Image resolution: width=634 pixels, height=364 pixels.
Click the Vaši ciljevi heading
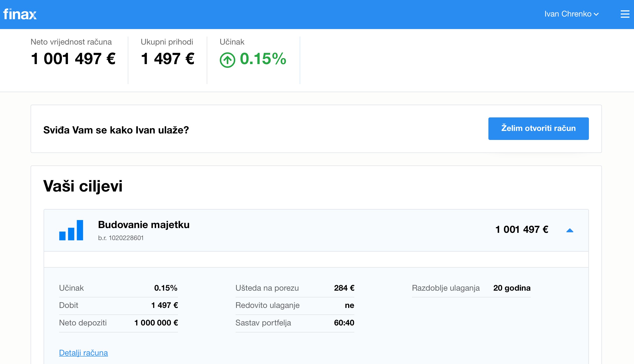(x=83, y=186)
